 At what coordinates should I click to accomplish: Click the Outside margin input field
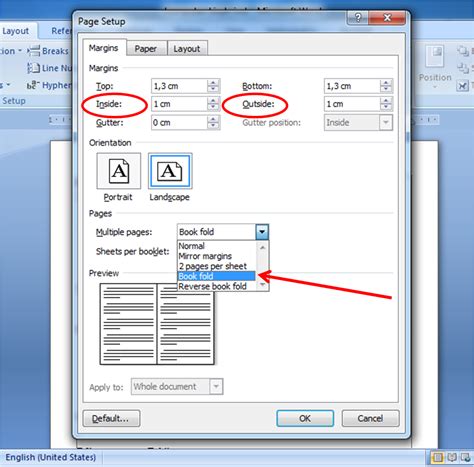coord(352,104)
